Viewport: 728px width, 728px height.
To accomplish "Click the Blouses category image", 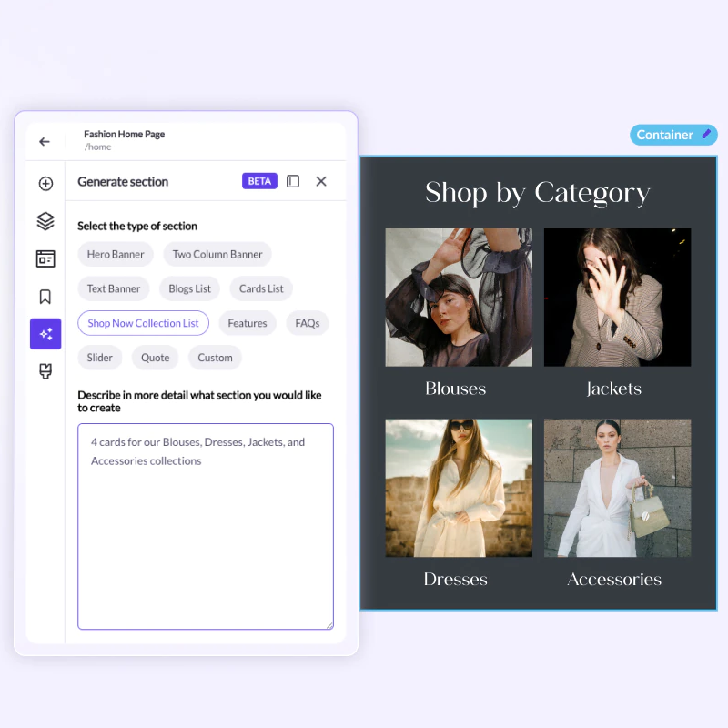I will tap(459, 298).
